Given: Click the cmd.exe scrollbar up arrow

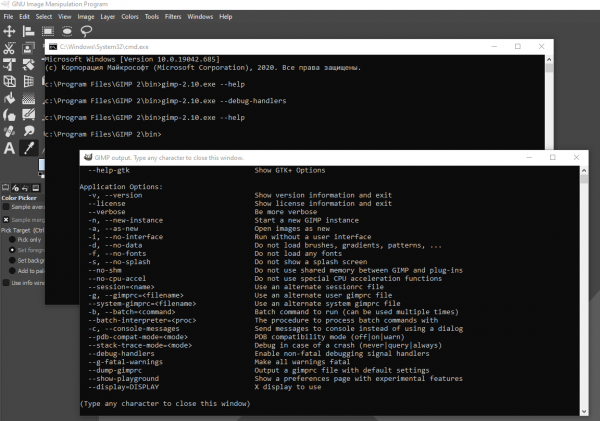Looking at the screenshot, I should (x=549, y=59).
